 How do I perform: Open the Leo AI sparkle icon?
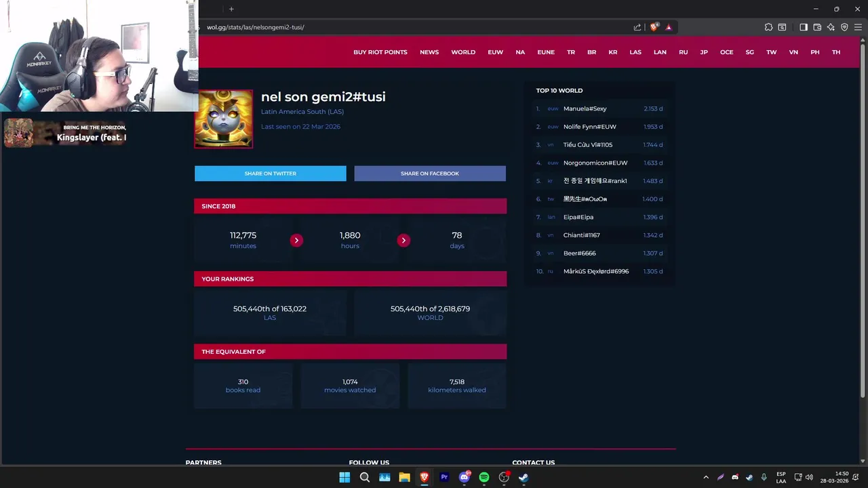(x=831, y=27)
